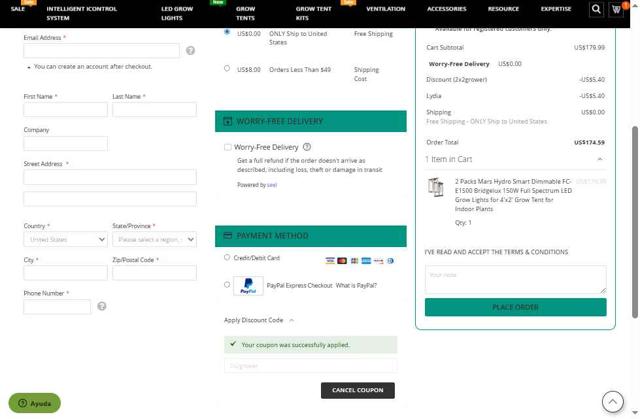Focus the Email Address field
This screenshot has height=419, width=640.
coord(101,51)
